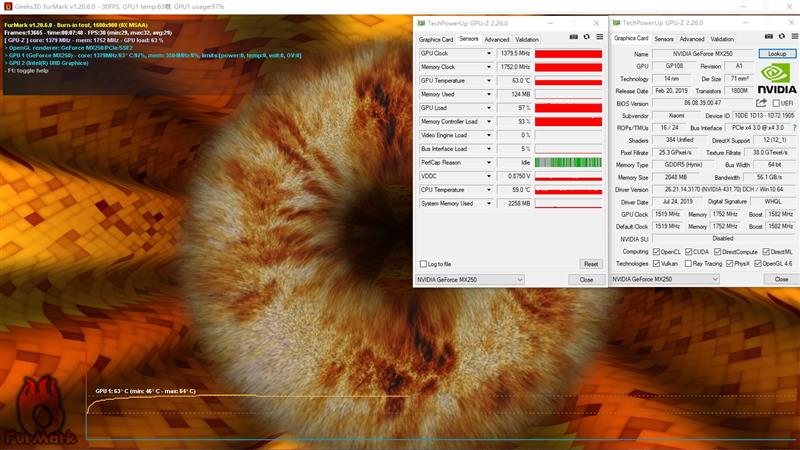The image size is (800, 450).
Task: Open the GPU Clock sensor dropdown
Action: [x=489, y=53]
